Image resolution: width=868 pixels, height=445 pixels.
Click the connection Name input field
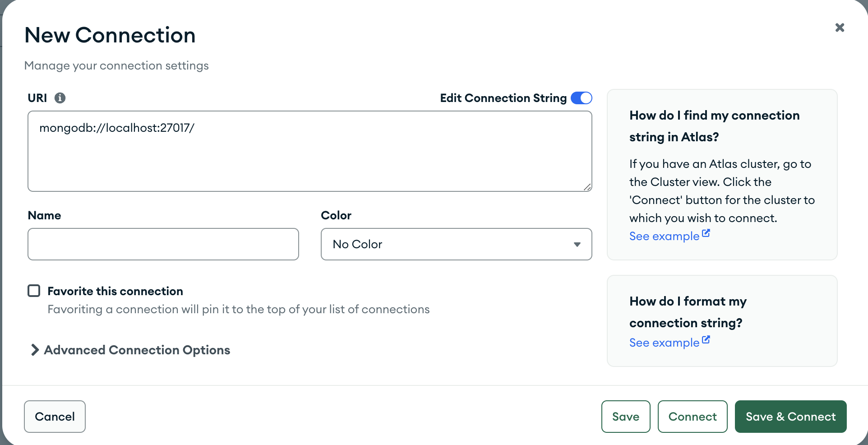pos(163,244)
